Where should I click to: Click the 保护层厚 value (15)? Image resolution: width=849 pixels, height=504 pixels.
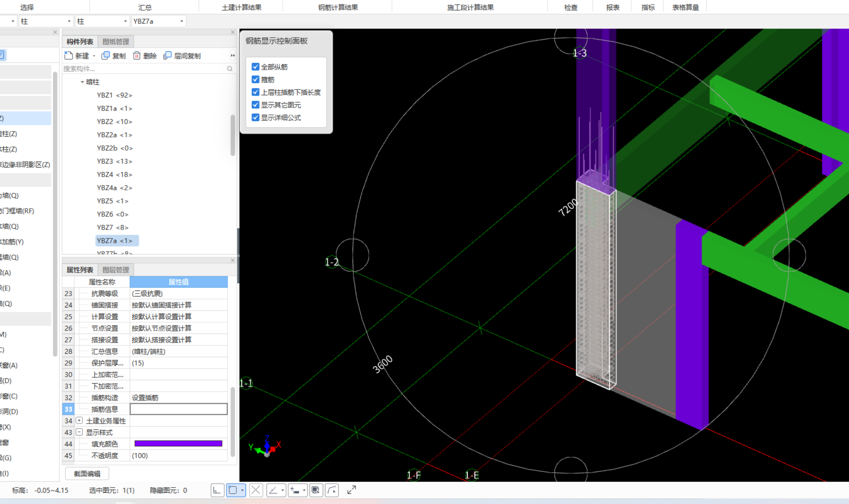[179, 363]
